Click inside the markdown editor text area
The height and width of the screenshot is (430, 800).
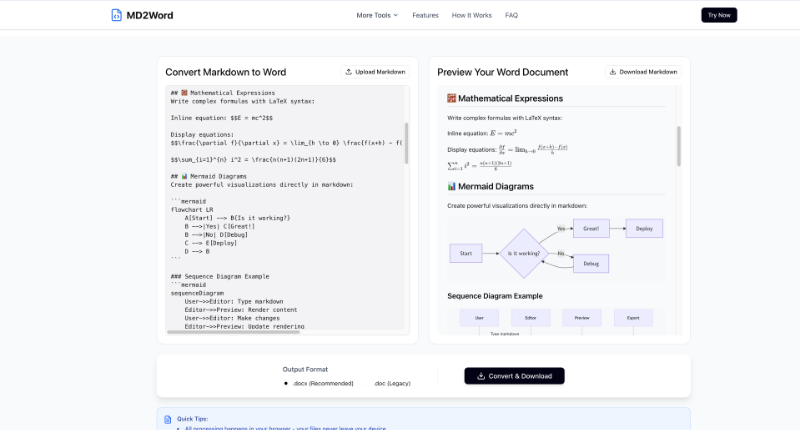[x=285, y=208]
